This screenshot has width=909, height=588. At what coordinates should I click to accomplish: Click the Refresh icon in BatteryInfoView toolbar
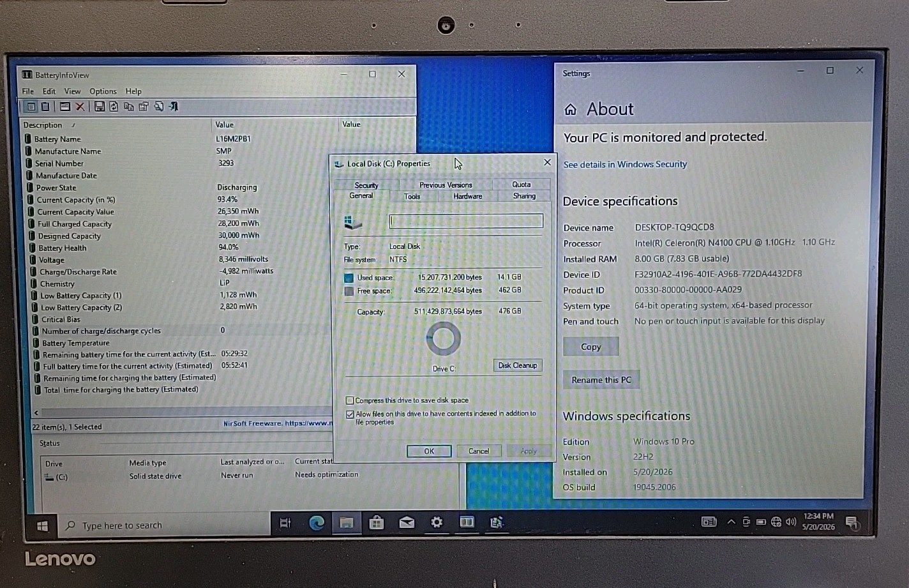click(114, 107)
